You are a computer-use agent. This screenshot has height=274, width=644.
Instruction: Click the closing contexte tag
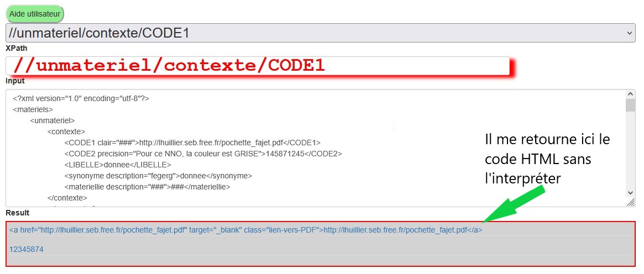(67, 198)
